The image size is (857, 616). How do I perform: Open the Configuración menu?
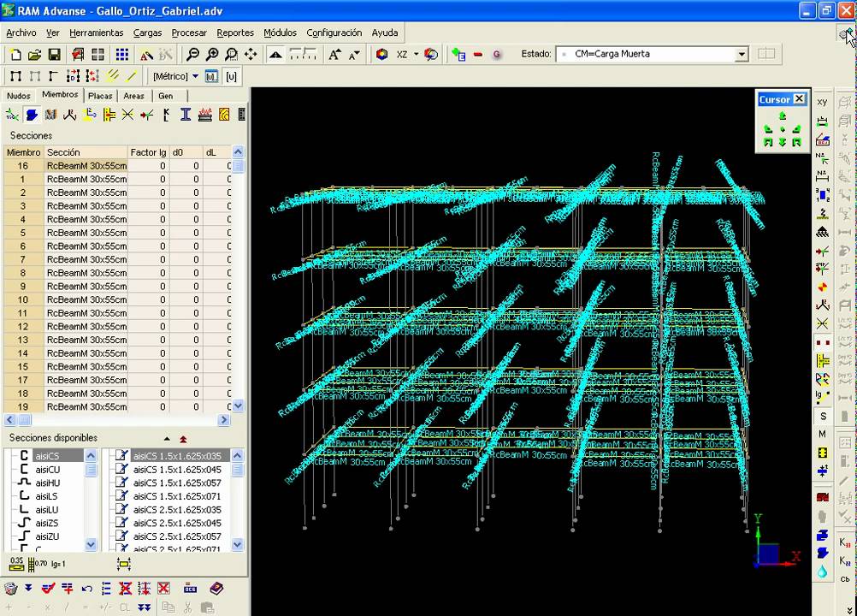[x=334, y=33]
